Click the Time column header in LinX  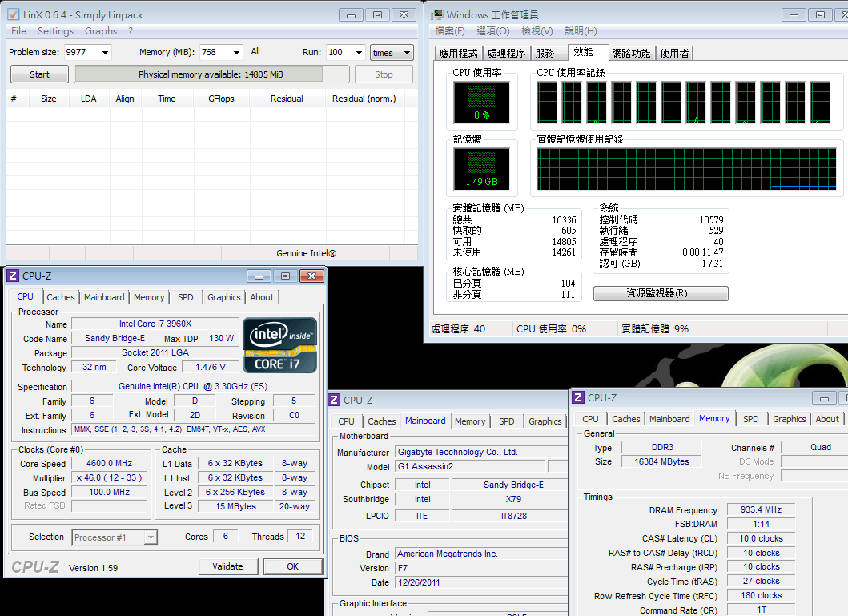click(167, 99)
